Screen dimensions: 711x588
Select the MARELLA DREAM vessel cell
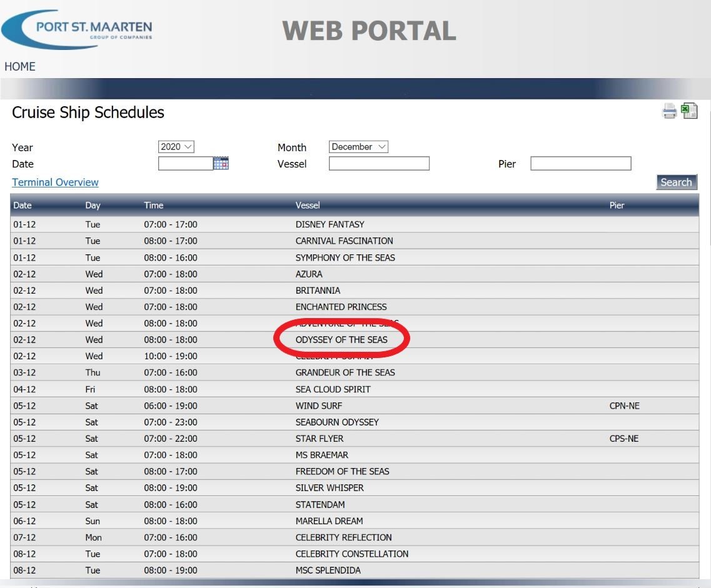coord(329,521)
